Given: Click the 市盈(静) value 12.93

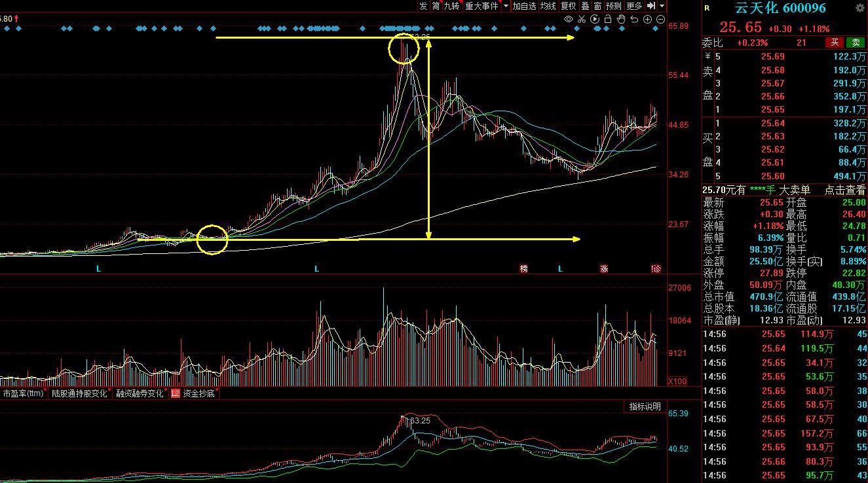Looking at the screenshot, I should tap(772, 321).
